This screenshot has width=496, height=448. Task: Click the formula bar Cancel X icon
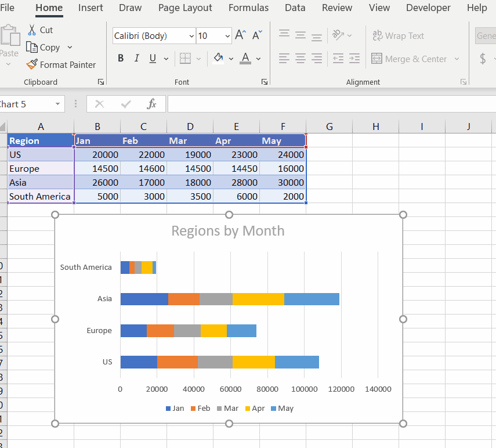(100, 104)
